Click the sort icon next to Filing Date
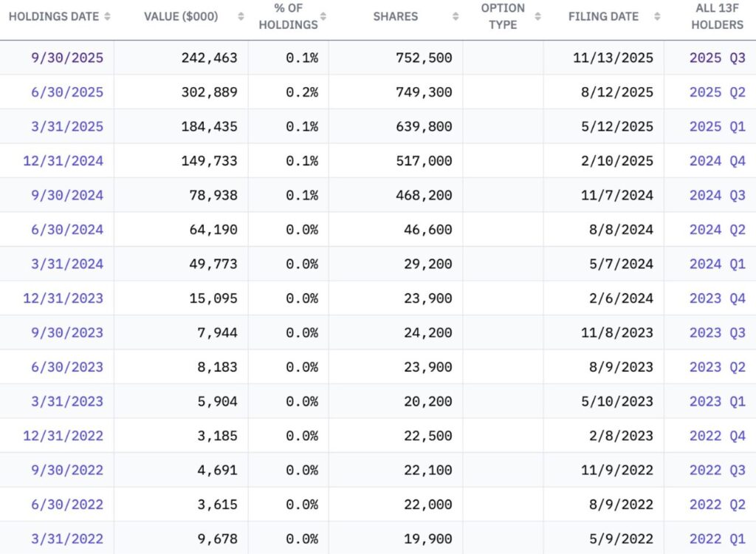This screenshot has width=756, height=554. click(656, 16)
